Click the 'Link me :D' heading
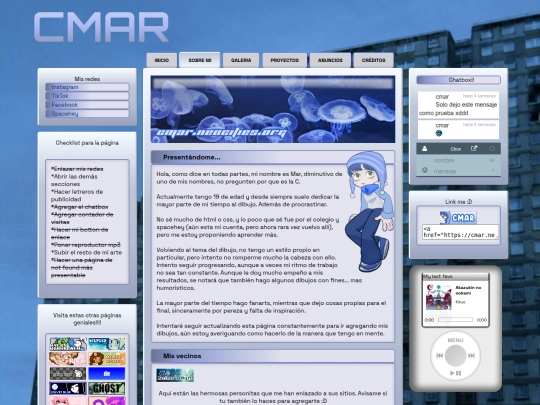 tap(458, 202)
